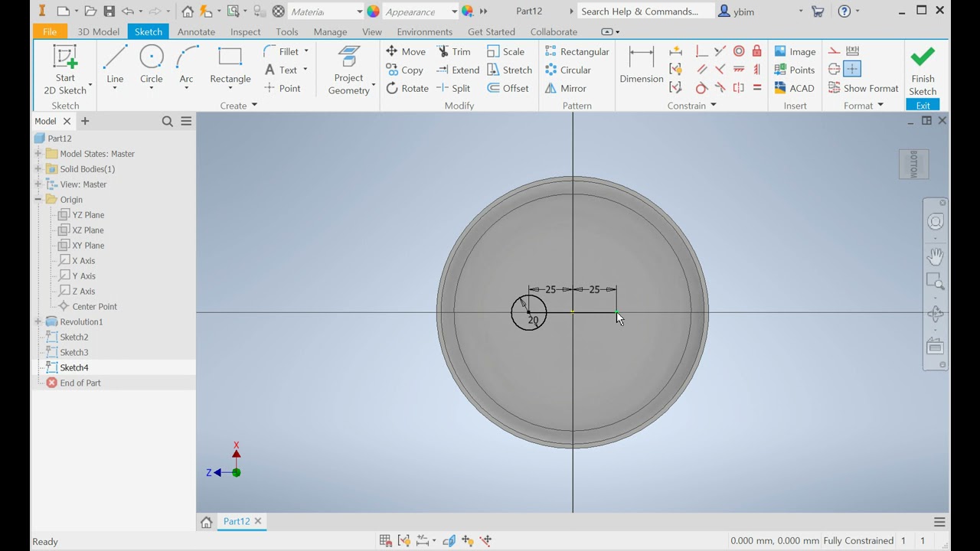Activate the Project Geometry tool

[349, 70]
